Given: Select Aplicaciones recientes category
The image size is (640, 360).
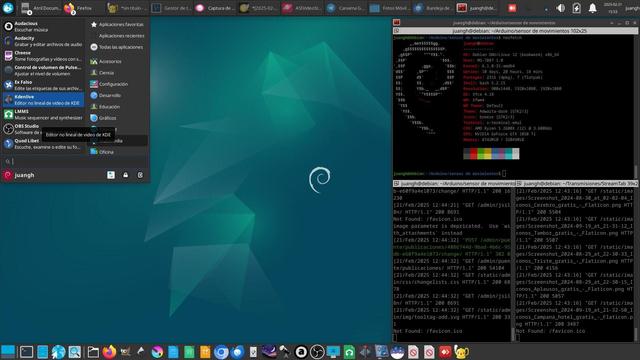Looking at the screenshot, I should click(x=117, y=36).
